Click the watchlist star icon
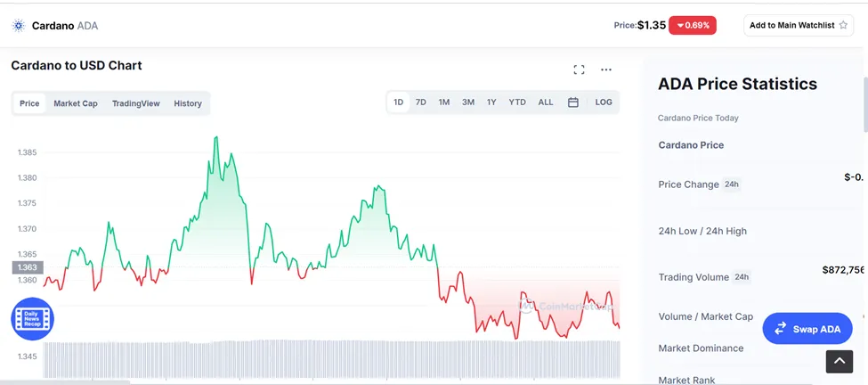Image resolution: width=868 pixels, height=385 pixels. pos(843,25)
